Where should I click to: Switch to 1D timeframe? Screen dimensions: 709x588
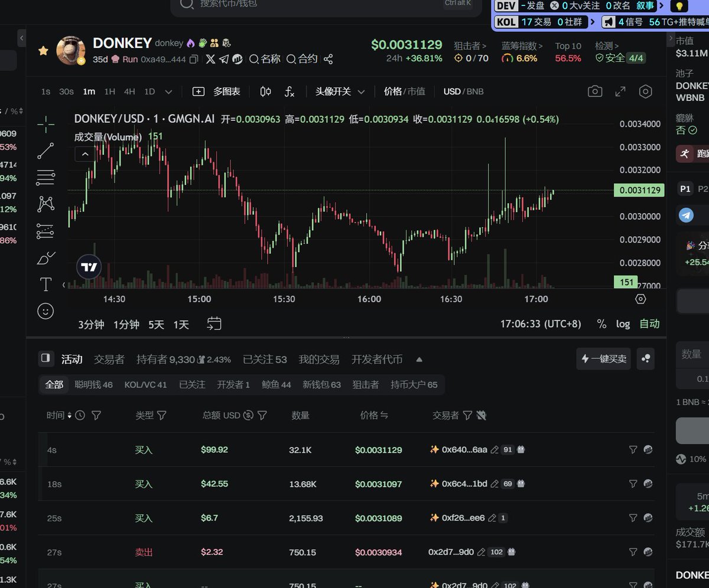tap(149, 92)
